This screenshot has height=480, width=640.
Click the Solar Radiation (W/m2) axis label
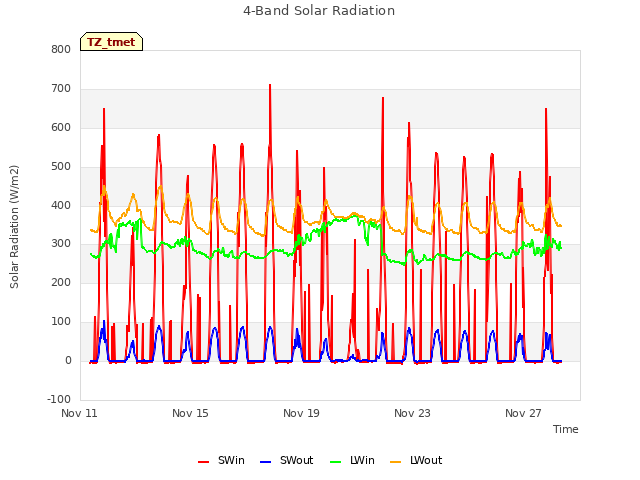[14, 227]
